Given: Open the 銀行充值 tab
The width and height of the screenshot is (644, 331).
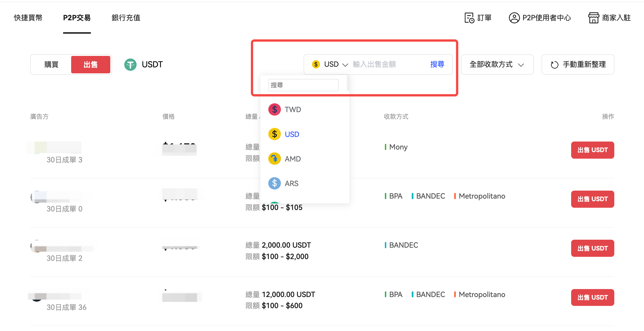Looking at the screenshot, I should pyautogui.click(x=126, y=18).
